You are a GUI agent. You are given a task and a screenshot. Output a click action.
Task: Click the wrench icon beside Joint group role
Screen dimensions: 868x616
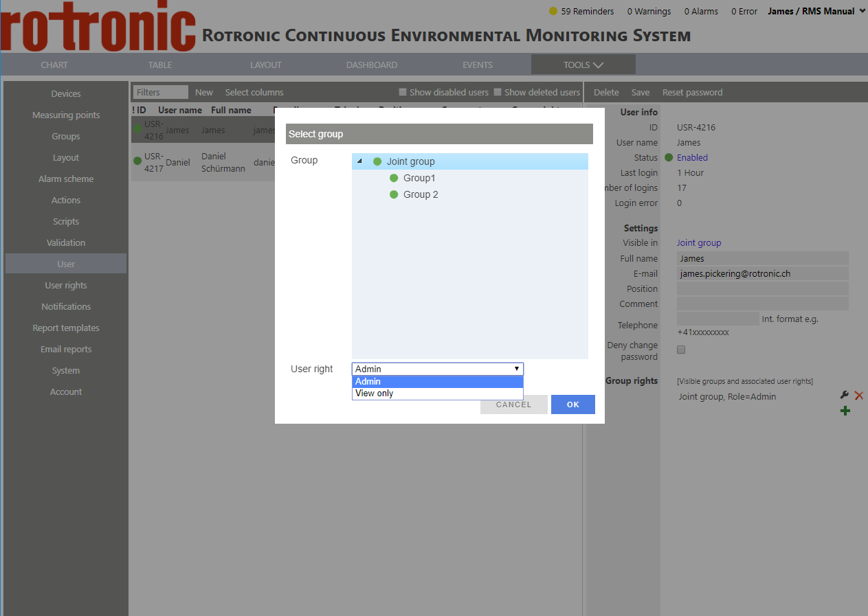tap(845, 396)
